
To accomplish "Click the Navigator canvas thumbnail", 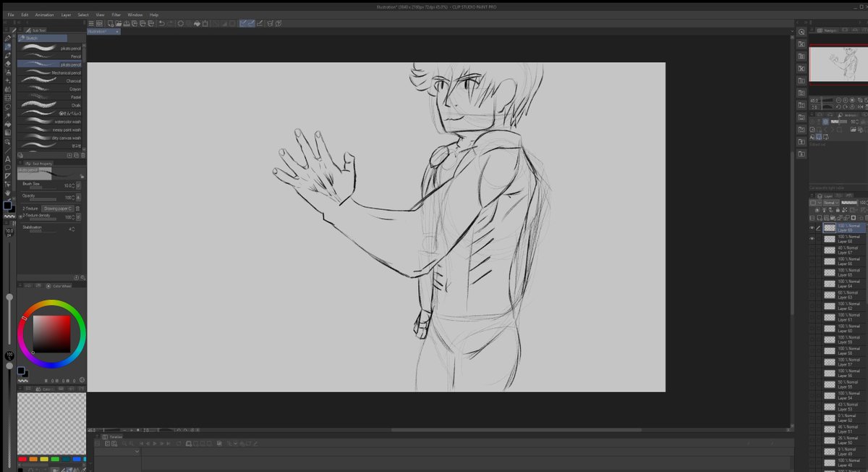I will [838, 65].
